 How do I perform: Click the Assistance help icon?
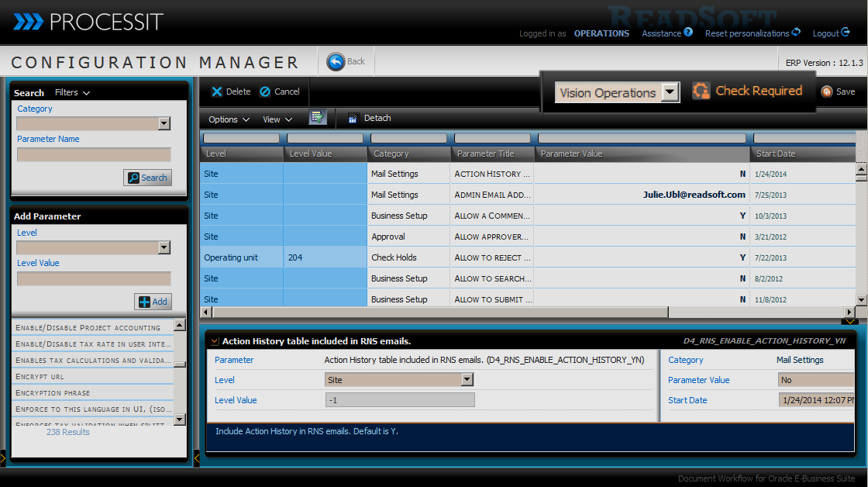click(x=688, y=33)
